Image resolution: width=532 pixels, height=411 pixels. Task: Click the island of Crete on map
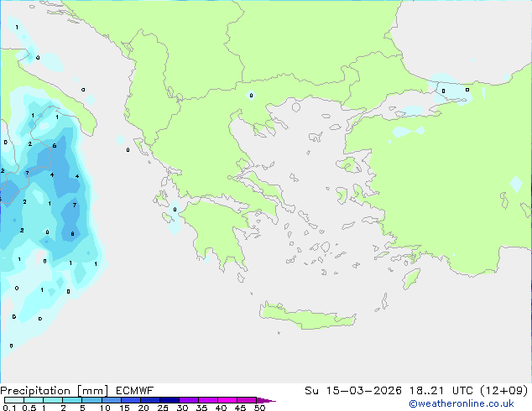pyautogui.click(x=309, y=318)
